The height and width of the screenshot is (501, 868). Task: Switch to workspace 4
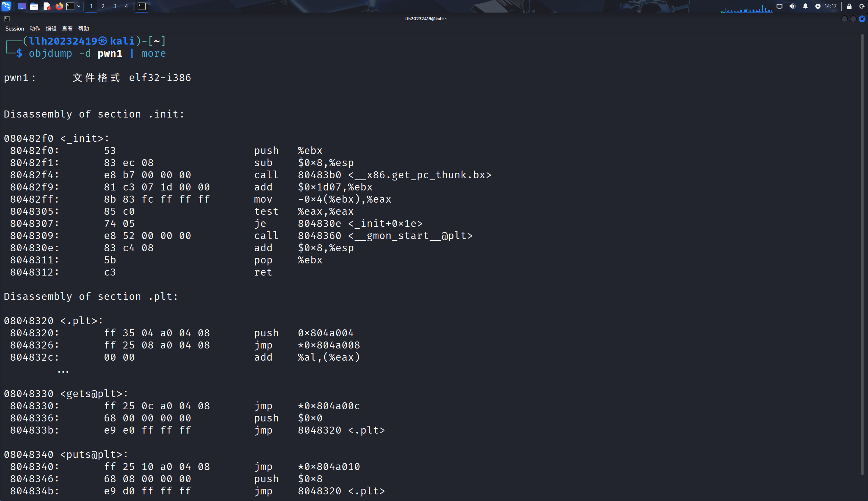[x=126, y=6]
